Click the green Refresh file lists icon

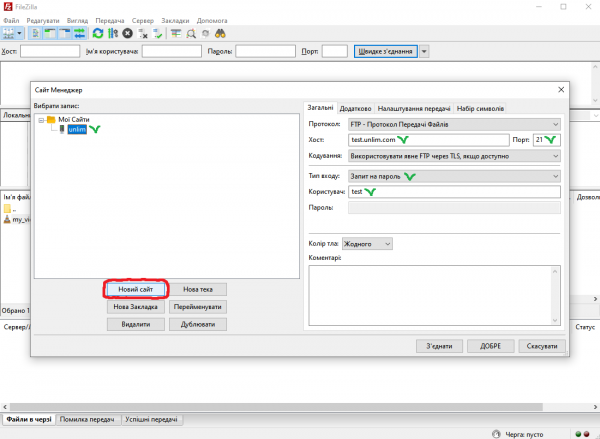tap(97, 33)
